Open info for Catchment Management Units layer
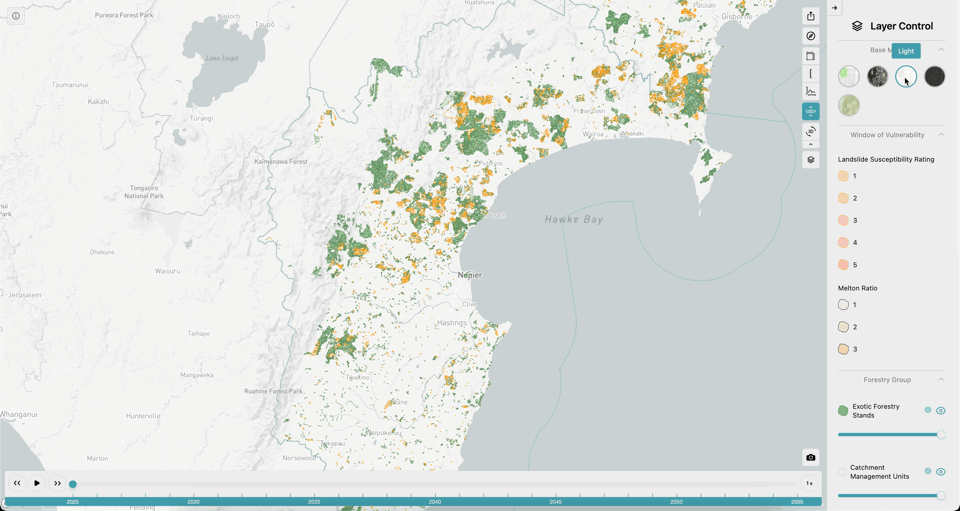The image size is (960, 511). 928,471
